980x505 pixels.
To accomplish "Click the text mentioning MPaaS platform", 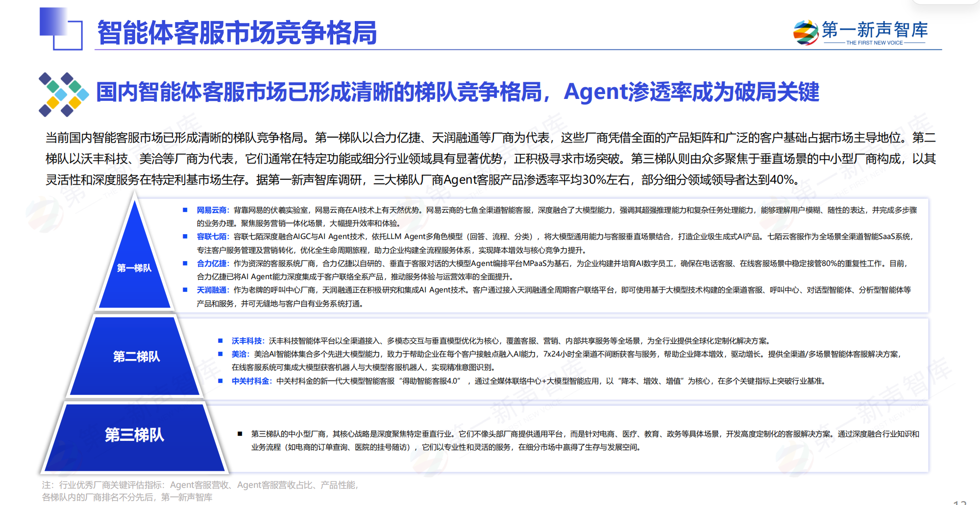I will coord(552,270).
